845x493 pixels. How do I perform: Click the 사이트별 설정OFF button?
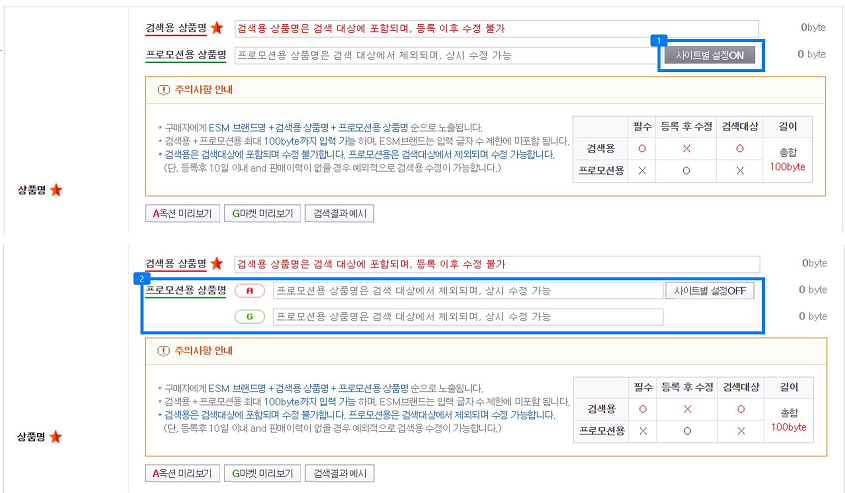(709, 290)
